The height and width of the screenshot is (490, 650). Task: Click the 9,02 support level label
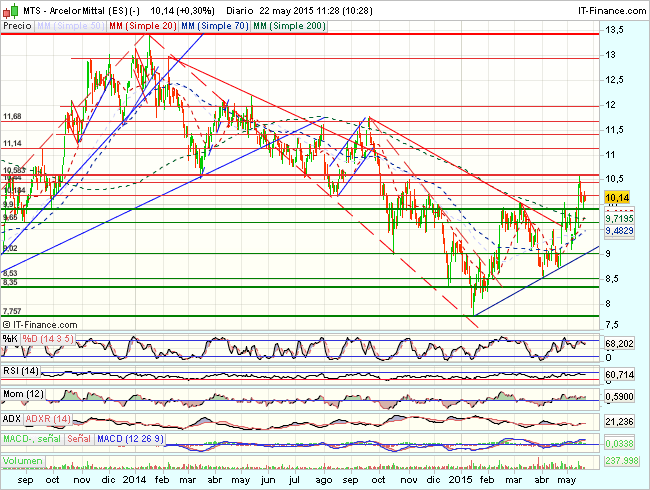click(x=10, y=248)
